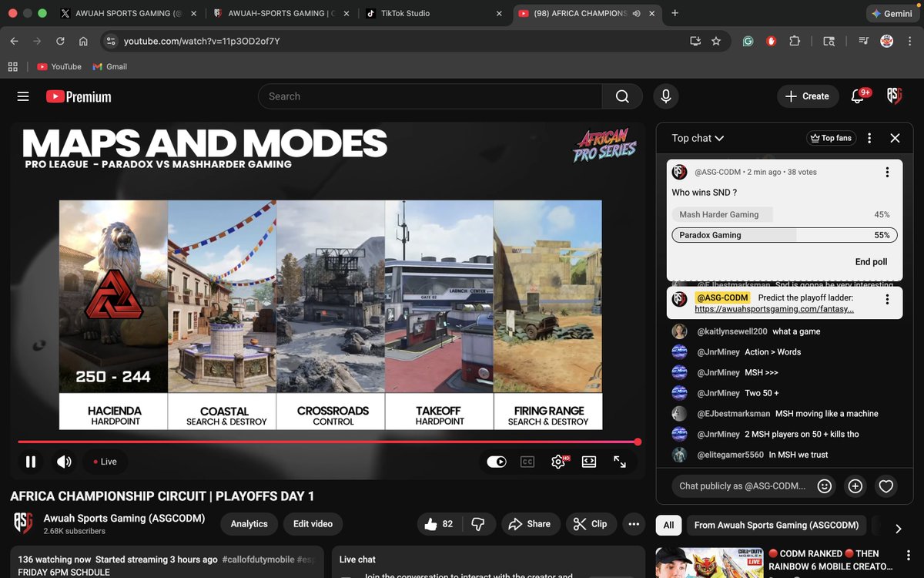Click the plus icon in chat input

[855, 486]
